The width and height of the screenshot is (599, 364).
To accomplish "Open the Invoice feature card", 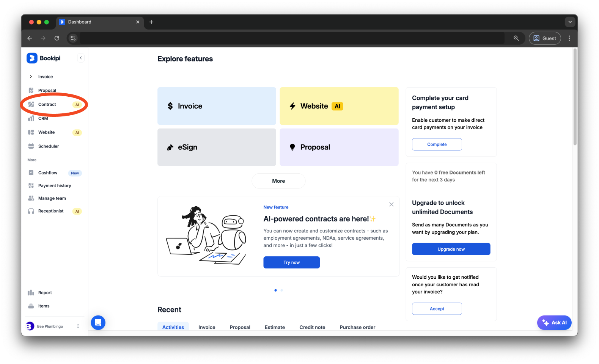I will [217, 106].
